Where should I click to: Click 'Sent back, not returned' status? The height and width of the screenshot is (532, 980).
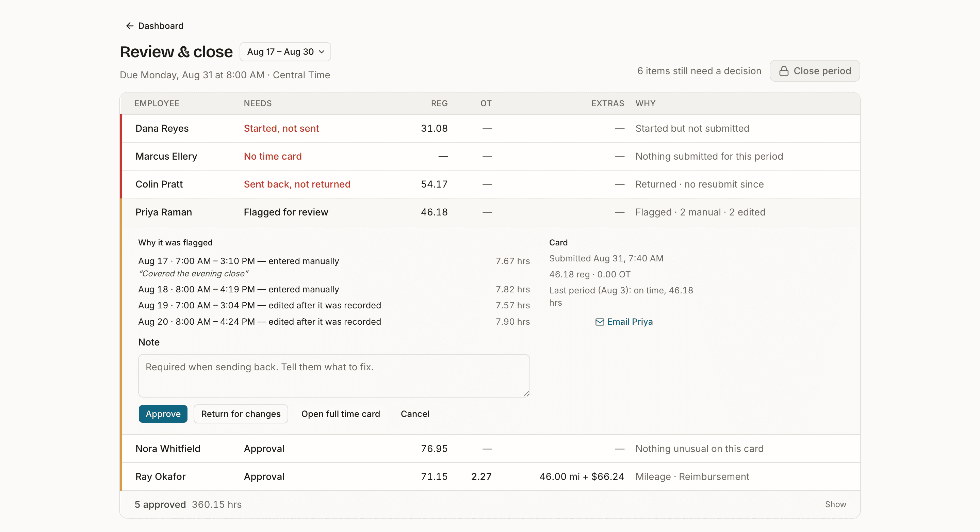pyautogui.click(x=297, y=184)
